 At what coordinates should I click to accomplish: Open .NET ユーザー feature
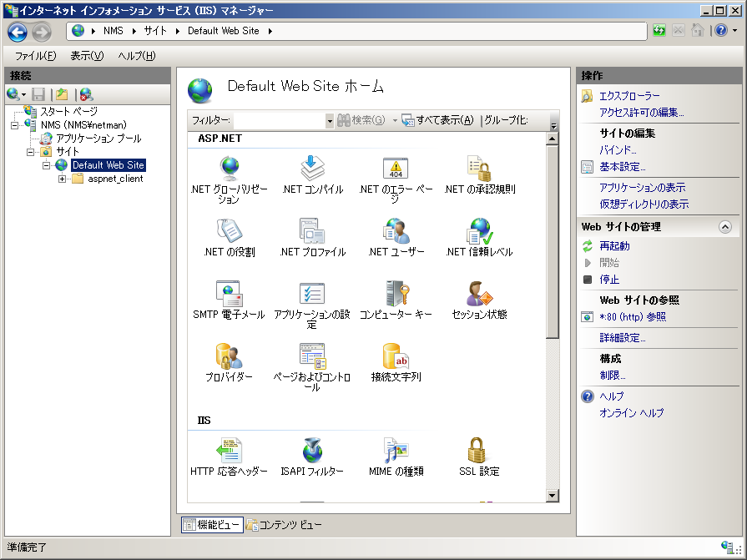tap(396, 238)
